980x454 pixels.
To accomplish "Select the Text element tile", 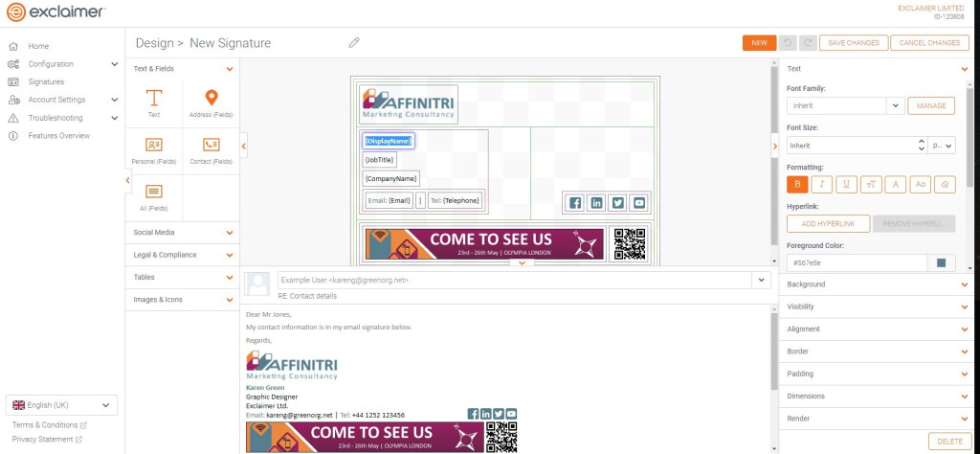I will [154, 103].
